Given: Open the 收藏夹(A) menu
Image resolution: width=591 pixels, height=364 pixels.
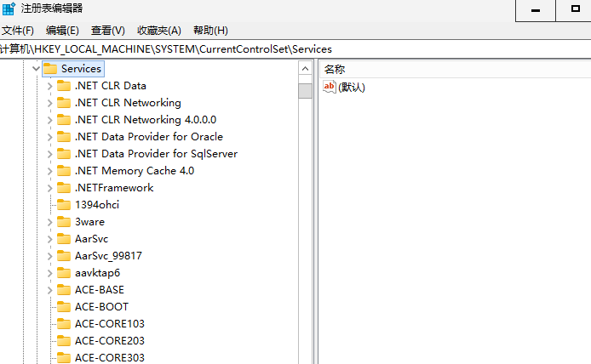Looking at the screenshot, I should point(159,31).
